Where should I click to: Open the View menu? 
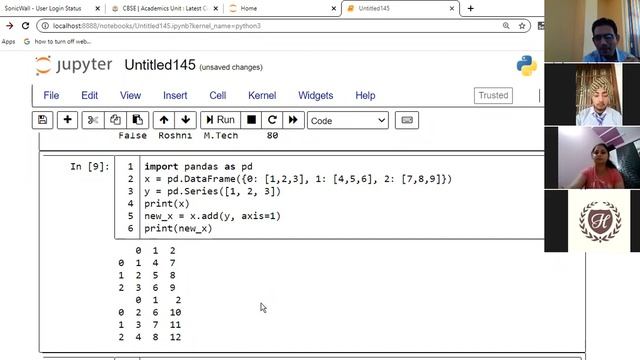click(x=130, y=96)
